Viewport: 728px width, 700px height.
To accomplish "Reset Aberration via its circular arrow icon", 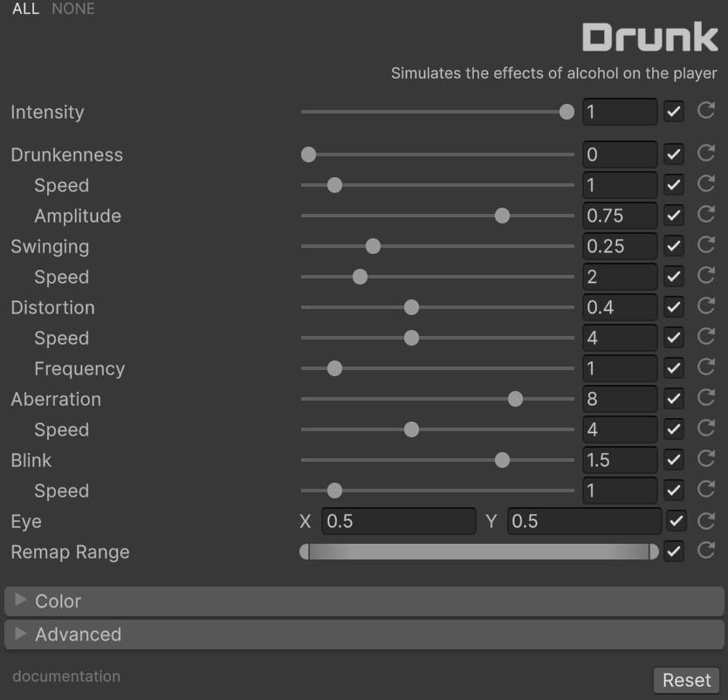I will click(x=706, y=398).
